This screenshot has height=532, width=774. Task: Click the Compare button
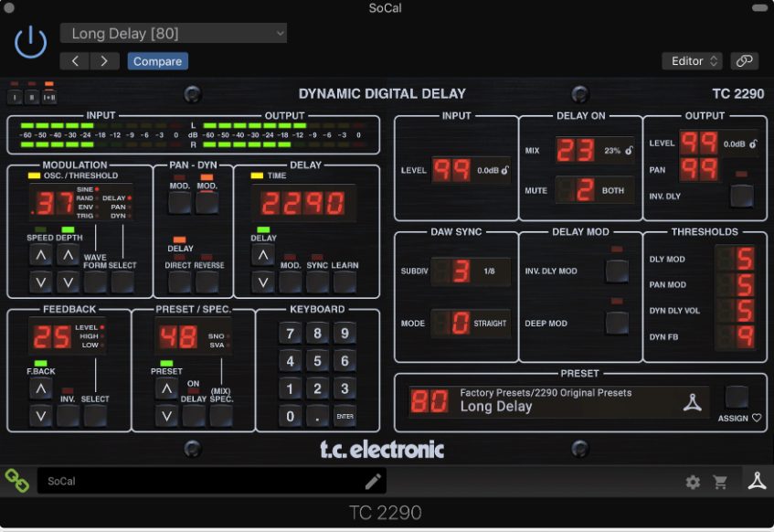pos(157,61)
